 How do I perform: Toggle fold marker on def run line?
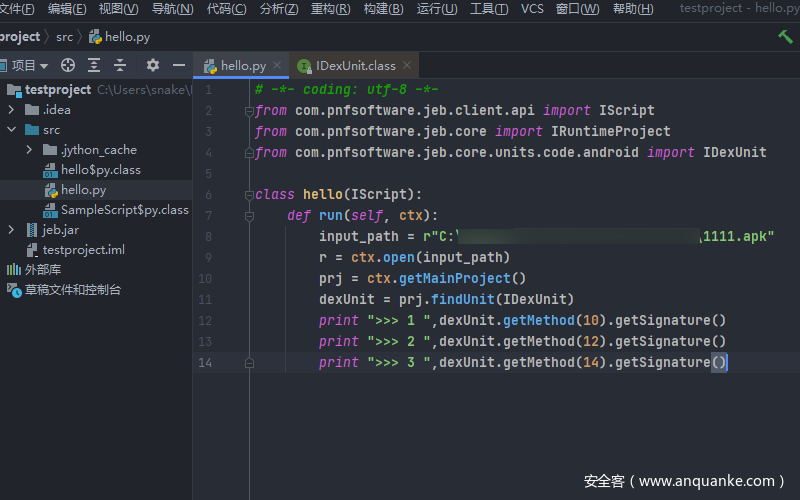point(249,216)
